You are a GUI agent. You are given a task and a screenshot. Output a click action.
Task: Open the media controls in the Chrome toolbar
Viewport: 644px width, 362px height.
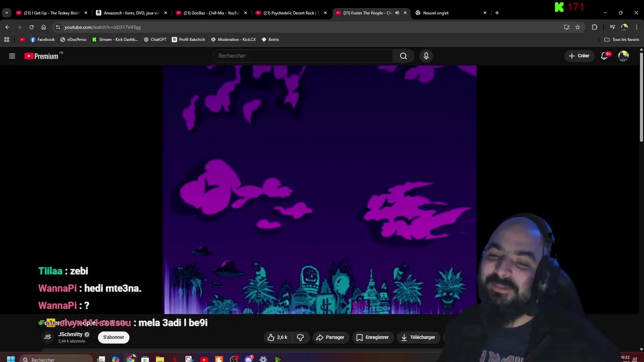pyautogui.click(x=612, y=27)
